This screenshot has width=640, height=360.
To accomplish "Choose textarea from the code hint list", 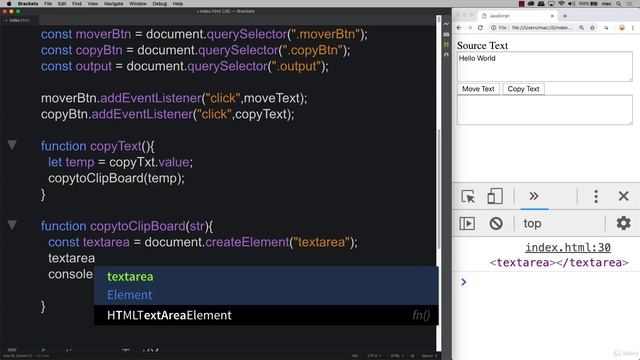I will [266, 277].
